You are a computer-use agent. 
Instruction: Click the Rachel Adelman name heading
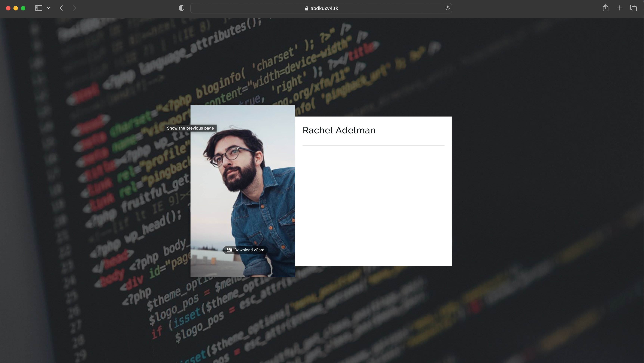pyautogui.click(x=339, y=130)
